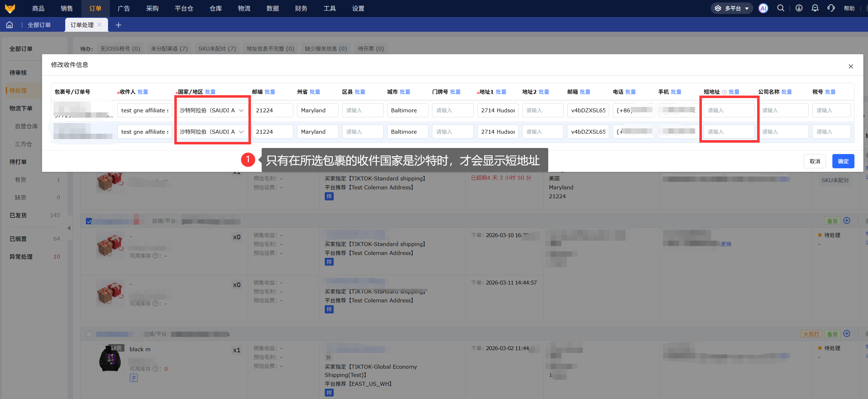This screenshot has width=868, height=399.
Task: Go to the home icon tab
Action: 10,25
